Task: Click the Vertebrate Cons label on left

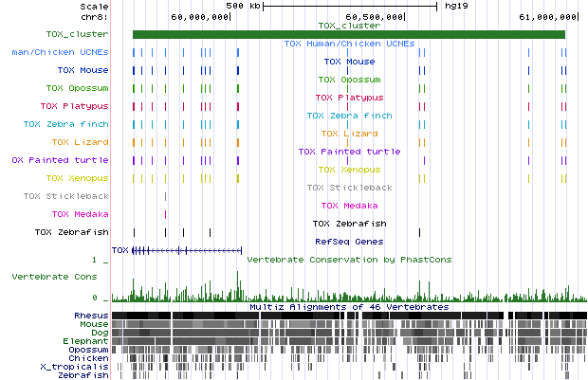Action: click(52, 277)
